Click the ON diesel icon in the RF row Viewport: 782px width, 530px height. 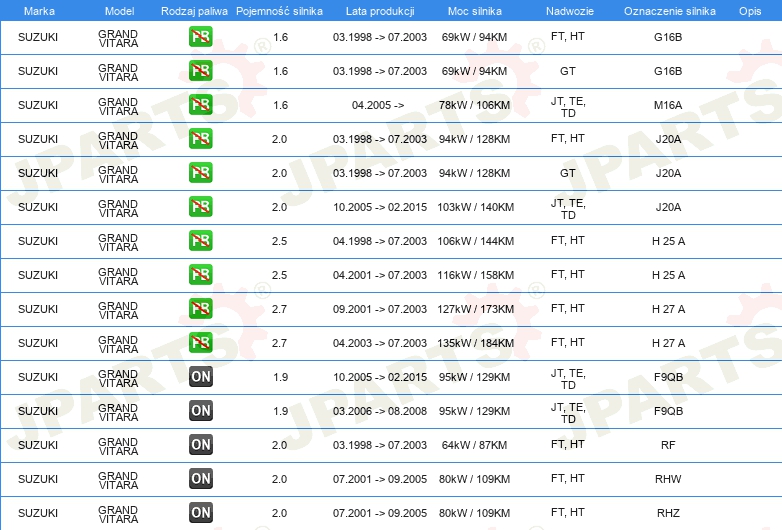[x=200, y=444]
